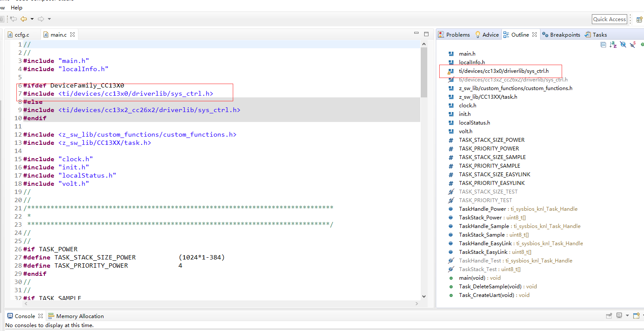Viewport: 644px width, 331px height.
Task: Jump to main(void) function in Outline
Action: 480,278
